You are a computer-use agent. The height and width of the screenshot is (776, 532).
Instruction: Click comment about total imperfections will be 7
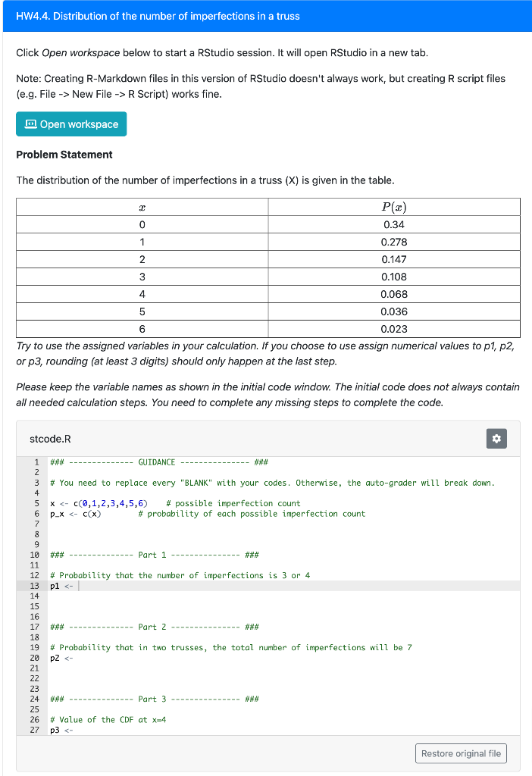(231, 647)
